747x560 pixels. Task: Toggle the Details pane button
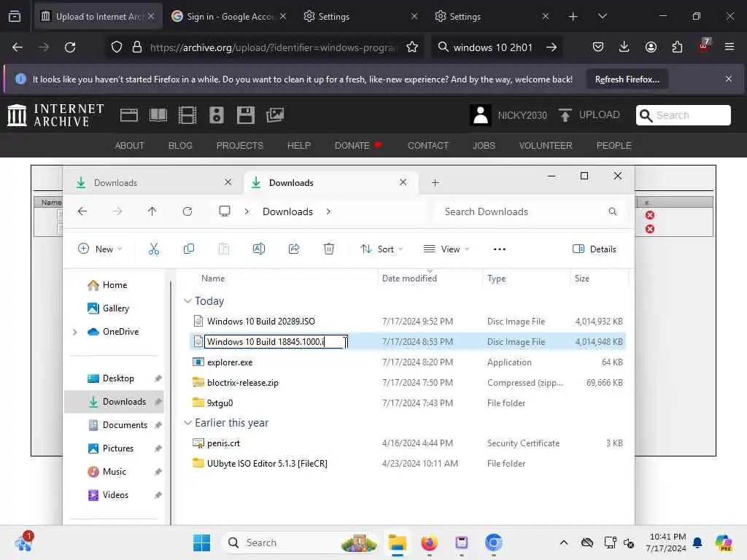(x=594, y=249)
